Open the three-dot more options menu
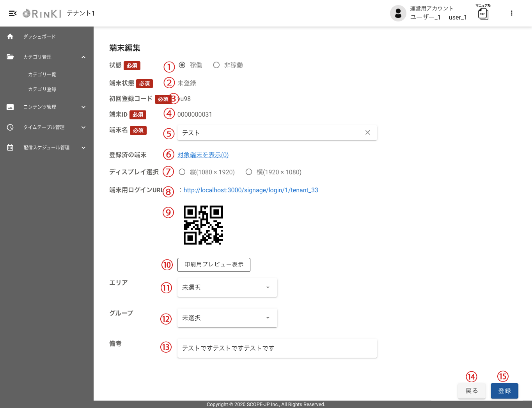Viewport: 532px width, 408px height. tap(511, 13)
